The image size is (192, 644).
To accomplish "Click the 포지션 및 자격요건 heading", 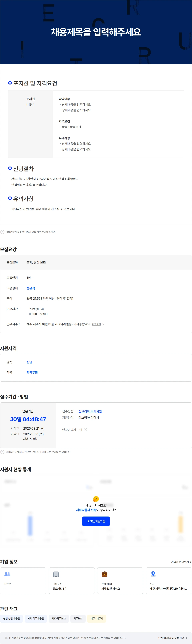I will pyautogui.click(x=35, y=83).
